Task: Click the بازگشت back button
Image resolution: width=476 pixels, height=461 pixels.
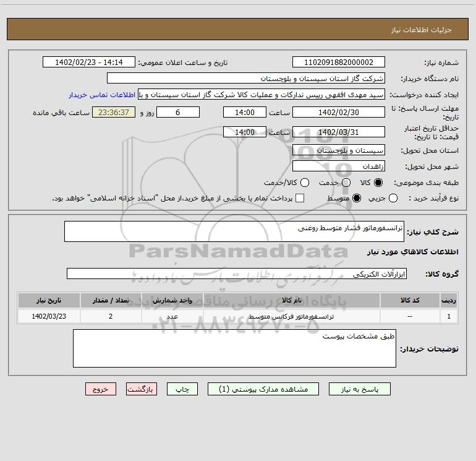Action: 142,389
